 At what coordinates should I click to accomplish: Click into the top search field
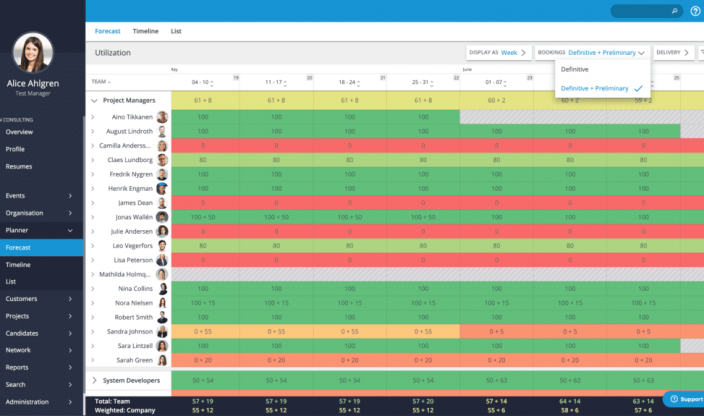[x=638, y=11]
